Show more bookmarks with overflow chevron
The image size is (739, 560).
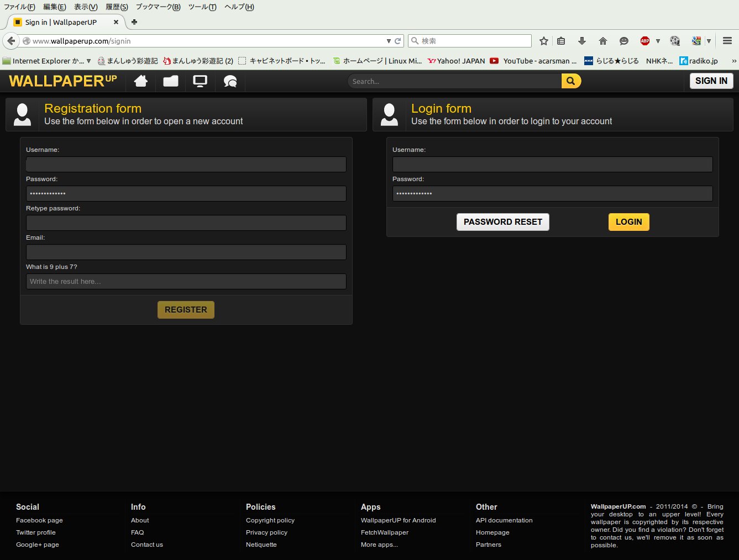pyautogui.click(x=733, y=61)
